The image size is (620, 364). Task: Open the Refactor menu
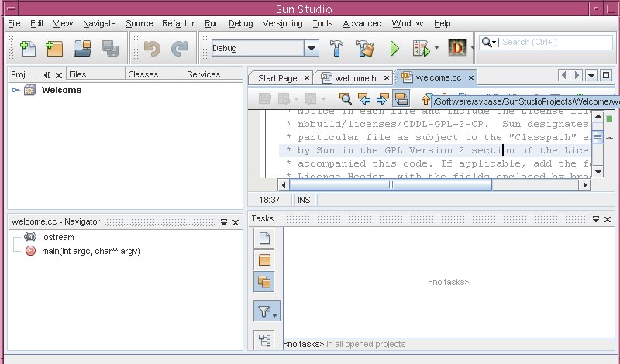(x=178, y=24)
